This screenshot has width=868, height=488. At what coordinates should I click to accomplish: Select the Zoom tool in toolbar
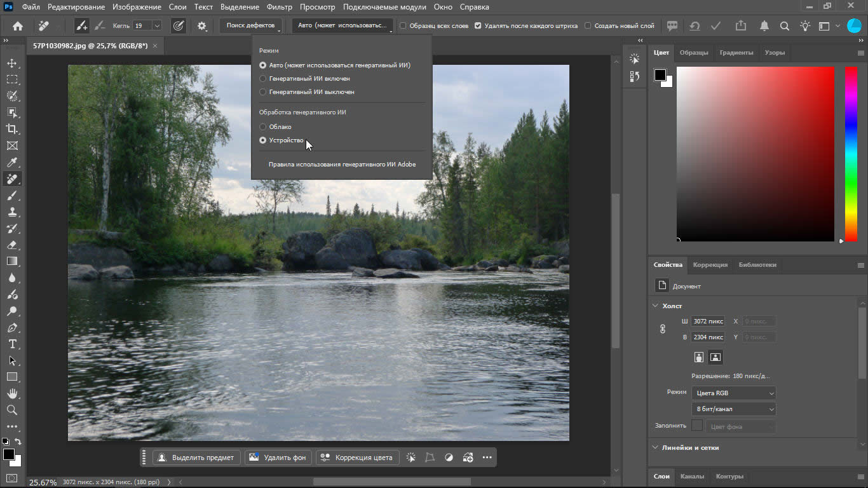(12, 410)
